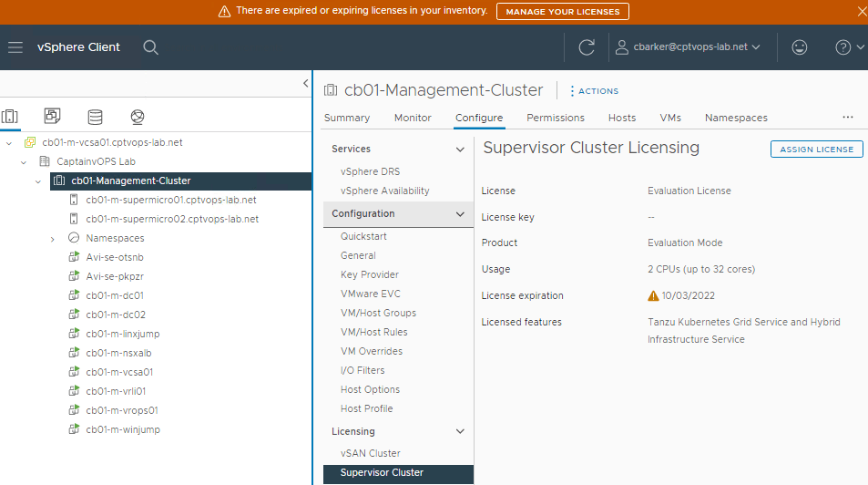
Task: Collapse the CaptainvOPS Lab datacenter node
Action: (x=24, y=161)
